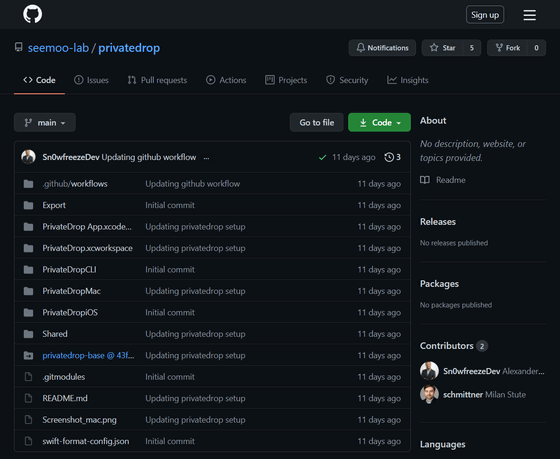The width and height of the screenshot is (560, 459).
Task: Open the .github/workflows folder link
Action: (75, 184)
